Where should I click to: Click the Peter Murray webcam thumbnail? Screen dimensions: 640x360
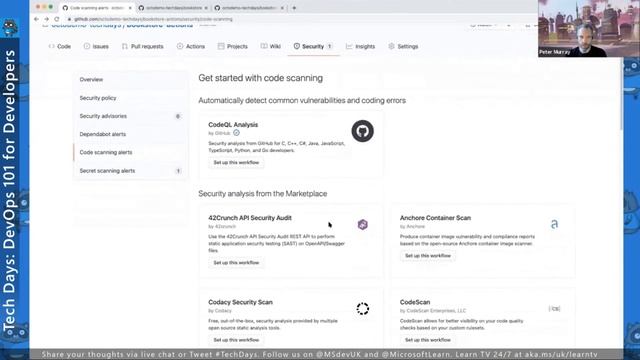tap(589, 28)
